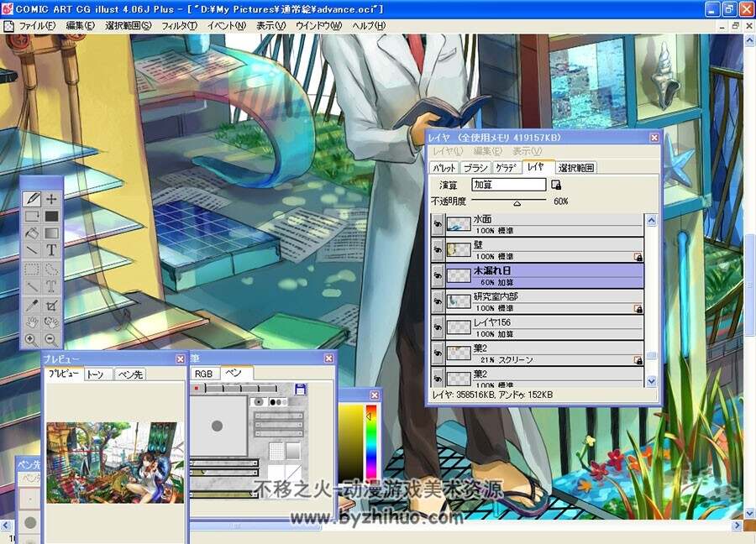This screenshot has width=756, height=544.
Task: Click the document icon left of ファイル menu
Action: coord(8,26)
